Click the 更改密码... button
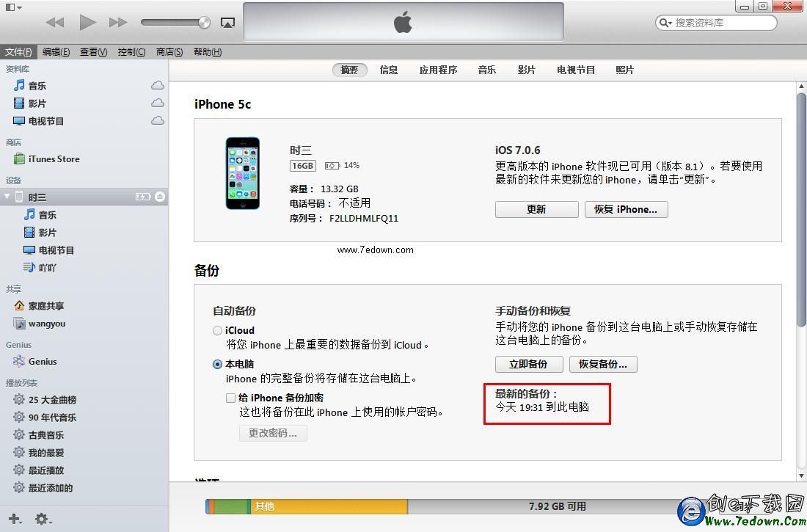The height and width of the screenshot is (532, 807). [273, 433]
